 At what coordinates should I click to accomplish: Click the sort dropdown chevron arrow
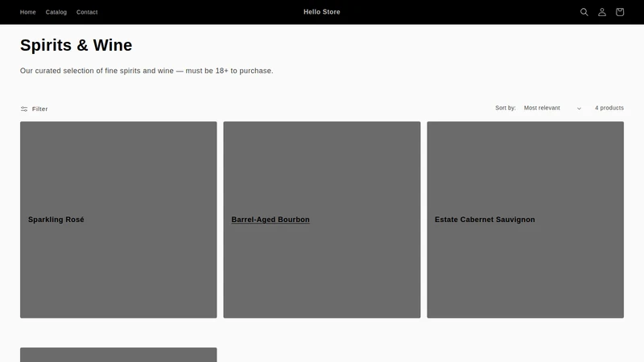[x=579, y=109]
